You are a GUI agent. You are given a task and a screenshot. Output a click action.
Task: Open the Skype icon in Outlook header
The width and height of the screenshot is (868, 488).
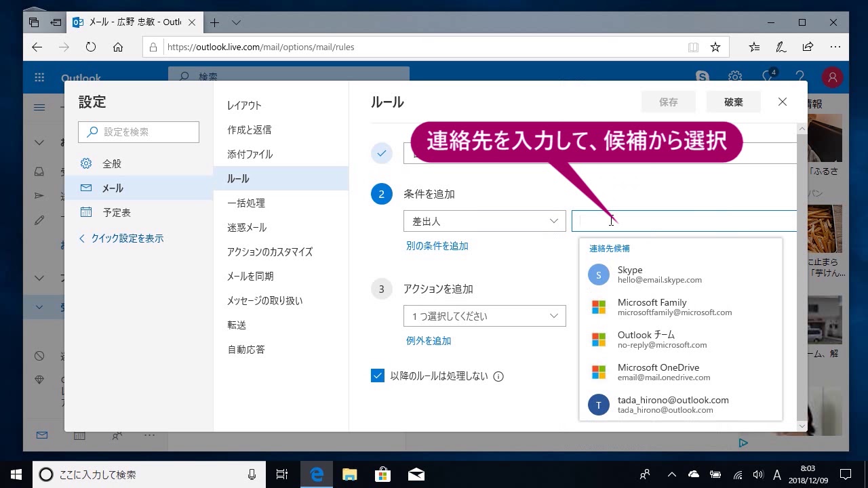point(703,77)
